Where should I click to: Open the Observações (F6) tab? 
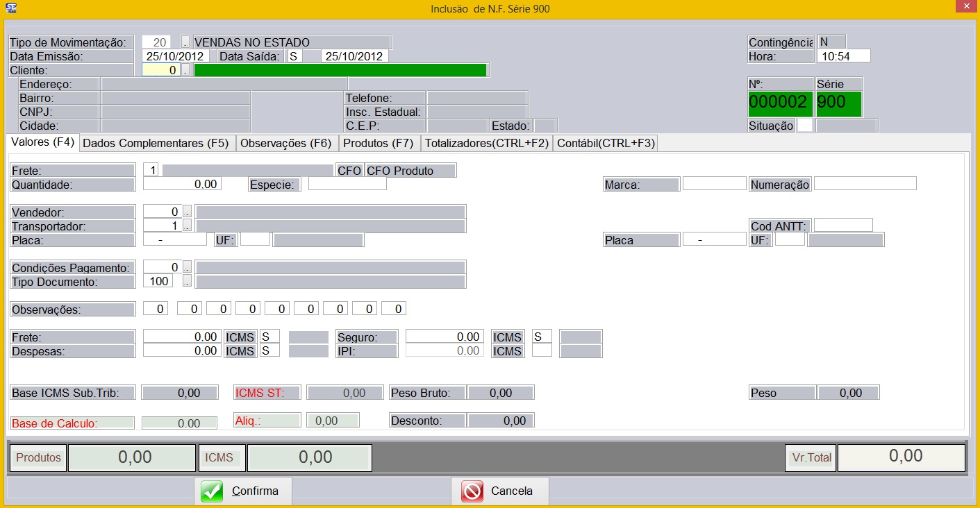pos(286,144)
